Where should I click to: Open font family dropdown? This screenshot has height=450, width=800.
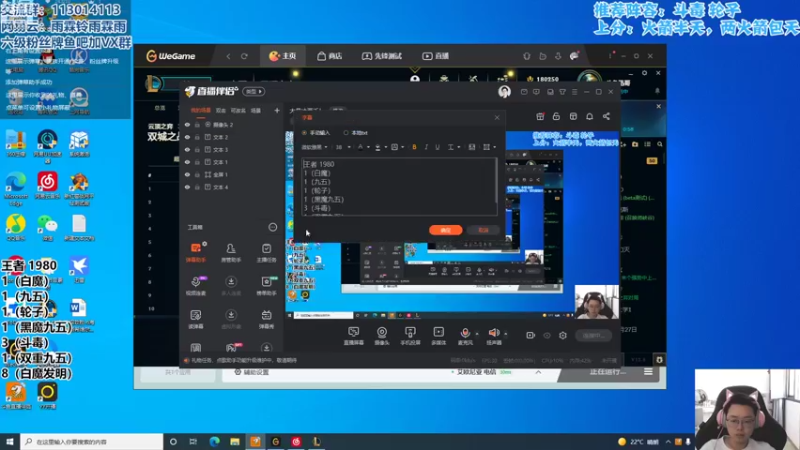click(314, 147)
